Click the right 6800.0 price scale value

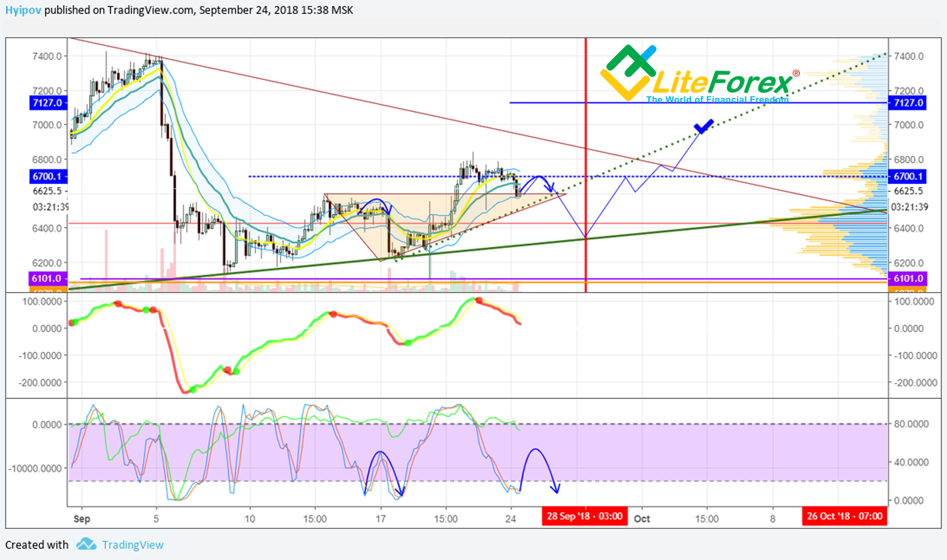tap(909, 159)
